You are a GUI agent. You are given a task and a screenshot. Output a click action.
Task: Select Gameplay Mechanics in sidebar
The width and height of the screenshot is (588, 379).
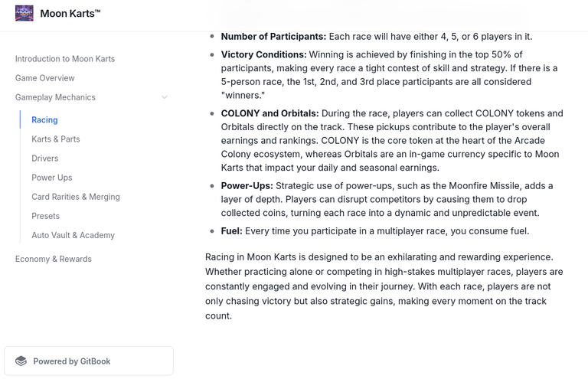[55, 97]
